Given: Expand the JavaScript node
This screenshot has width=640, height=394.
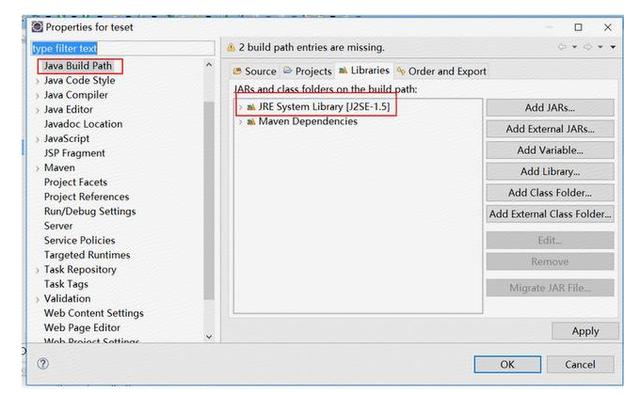Looking at the screenshot, I should tap(38, 140).
